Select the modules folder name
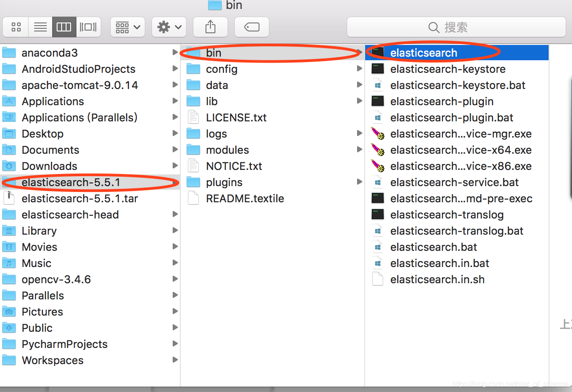Viewport: 572px width, 392px height. click(228, 150)
